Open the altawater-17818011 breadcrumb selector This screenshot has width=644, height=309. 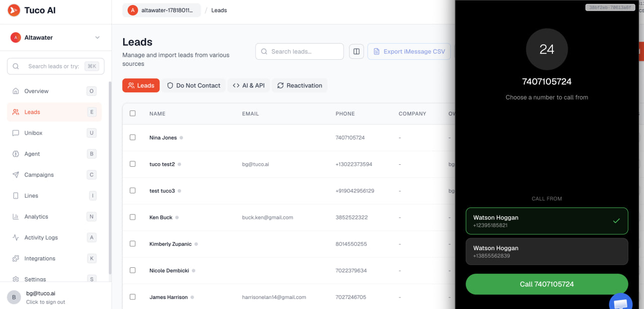[162, 10]
